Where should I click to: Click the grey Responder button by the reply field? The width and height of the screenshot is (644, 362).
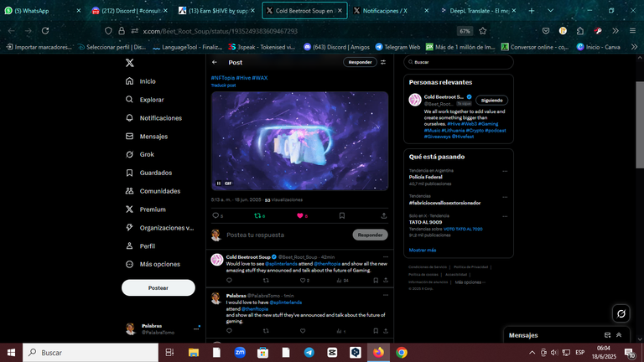pyautogui.click(x=370, y=235)
